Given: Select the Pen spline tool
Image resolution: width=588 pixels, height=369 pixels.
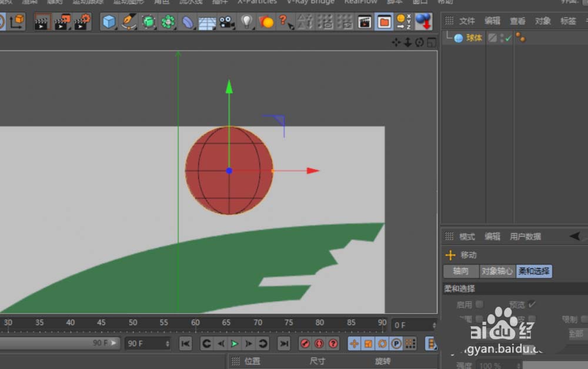Looking at the screenshot, I should tap(128, 22).
